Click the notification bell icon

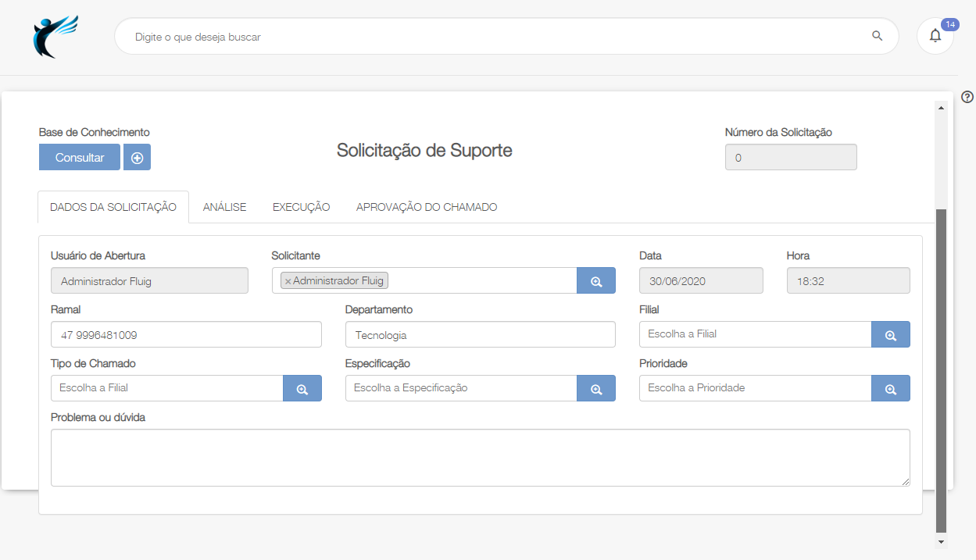click(935, 36)
